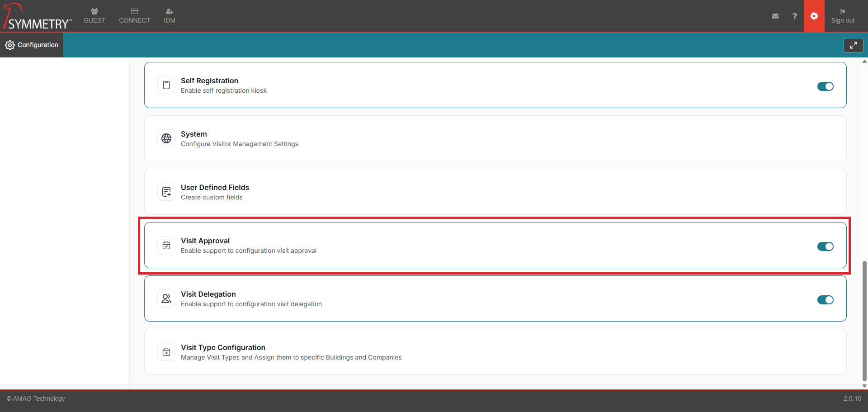Click the Self Registration clipboard icon

click(166, 85)
